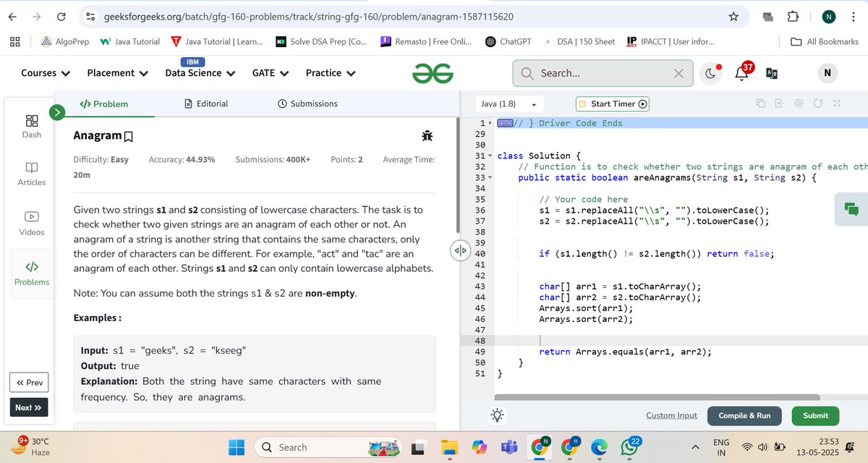Screen dimensions: 868x463
Task: Open the Chrome apps grid icon
Action: pyautogui.click(x=14, y=42)
